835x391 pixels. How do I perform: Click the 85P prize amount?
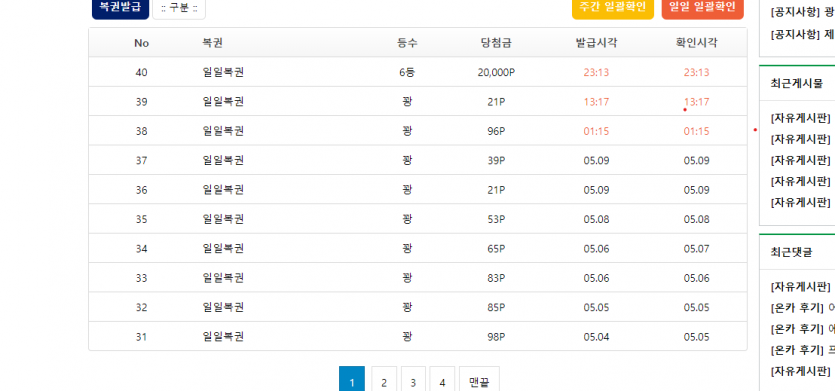(496, 307)
